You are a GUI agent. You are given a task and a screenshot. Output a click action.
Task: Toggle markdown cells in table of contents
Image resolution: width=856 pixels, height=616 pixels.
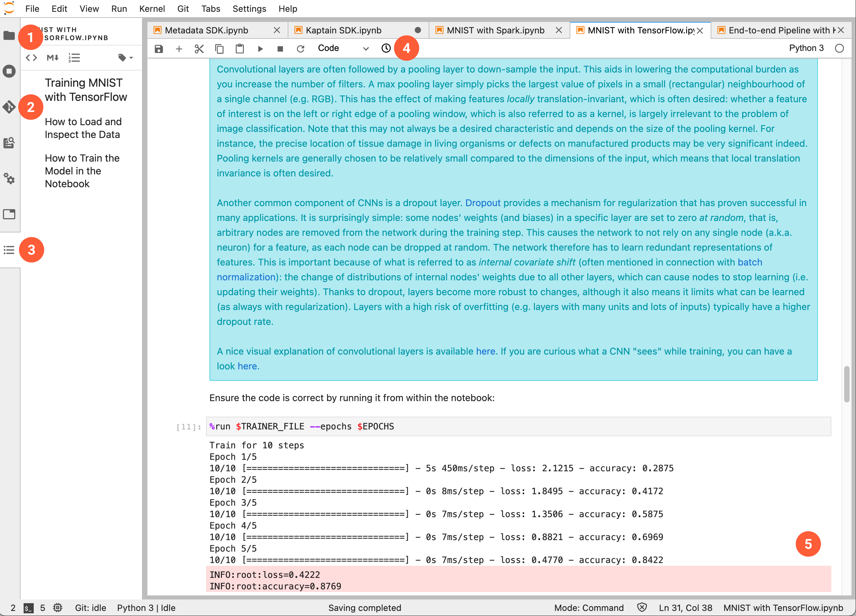coord(53,58)
